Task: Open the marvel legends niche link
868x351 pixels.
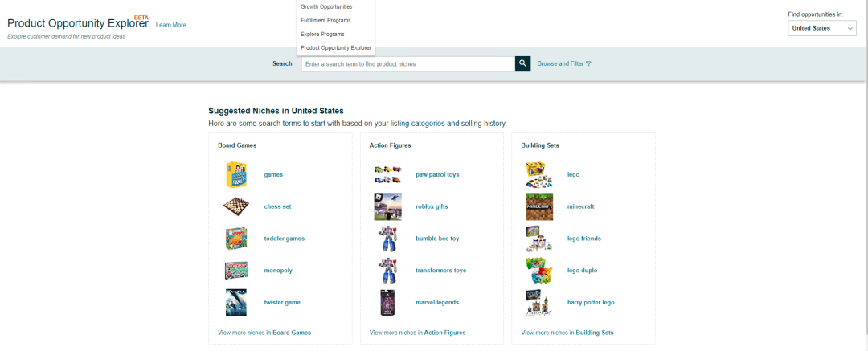Action: [x=437, y=302]
